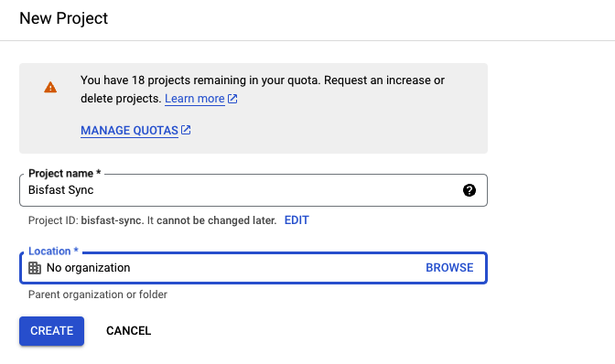Click external-link icon beside MANAGE QUOTAS
615x364 pixels.
[x=186, y=130]
